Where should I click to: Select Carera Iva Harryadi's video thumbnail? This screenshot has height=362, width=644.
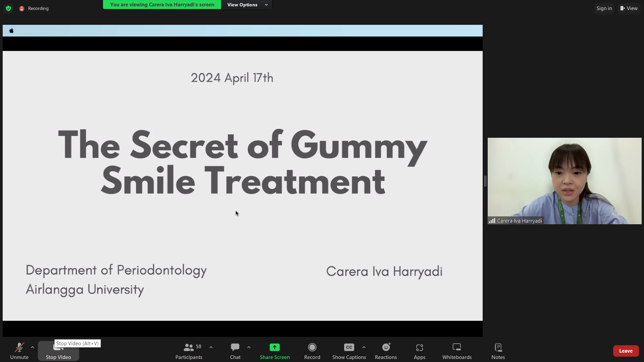click(565, 181)
